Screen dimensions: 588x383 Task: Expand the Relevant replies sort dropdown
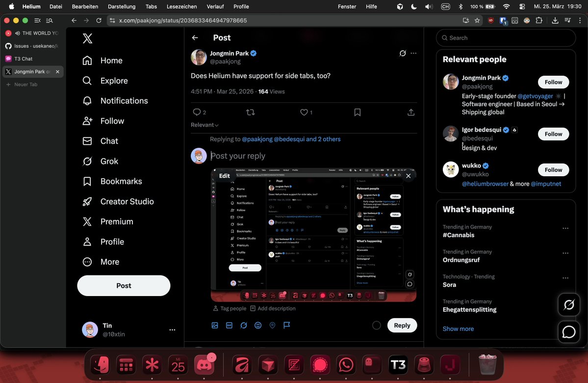(x=205, y=125)
